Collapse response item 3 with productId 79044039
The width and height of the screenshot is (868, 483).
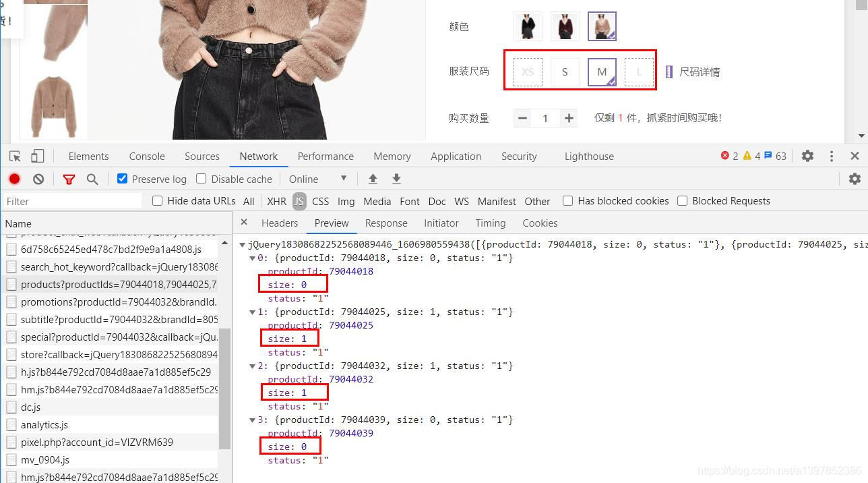coord(253,420)
